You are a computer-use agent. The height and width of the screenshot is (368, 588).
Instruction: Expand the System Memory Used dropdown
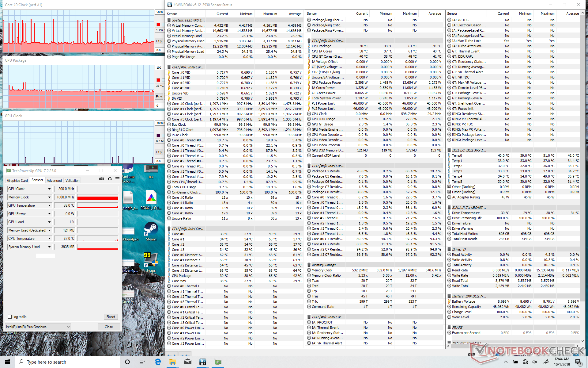tap(49, 247)
